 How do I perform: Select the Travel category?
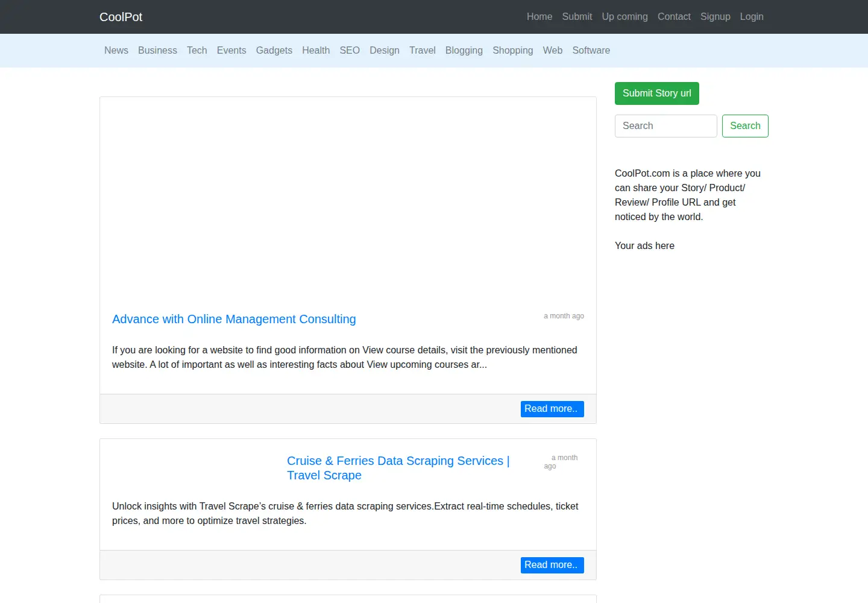[x=423, y=51]
